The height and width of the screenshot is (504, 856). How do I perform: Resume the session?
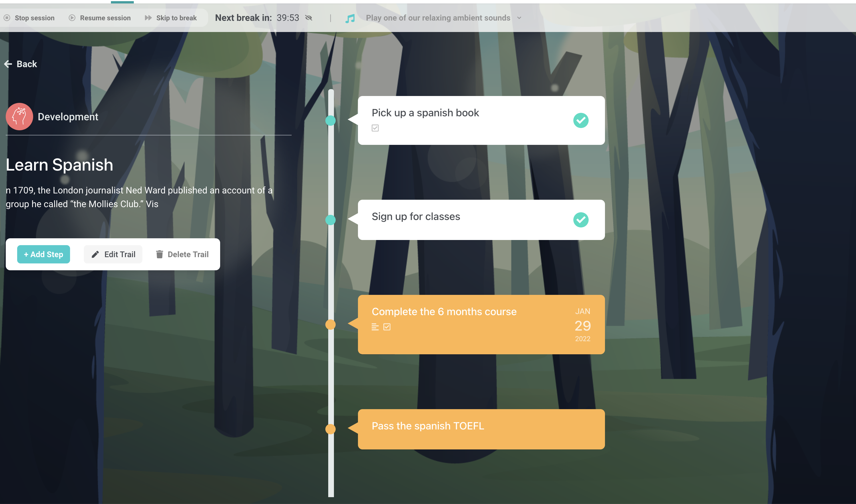(100, 18)
